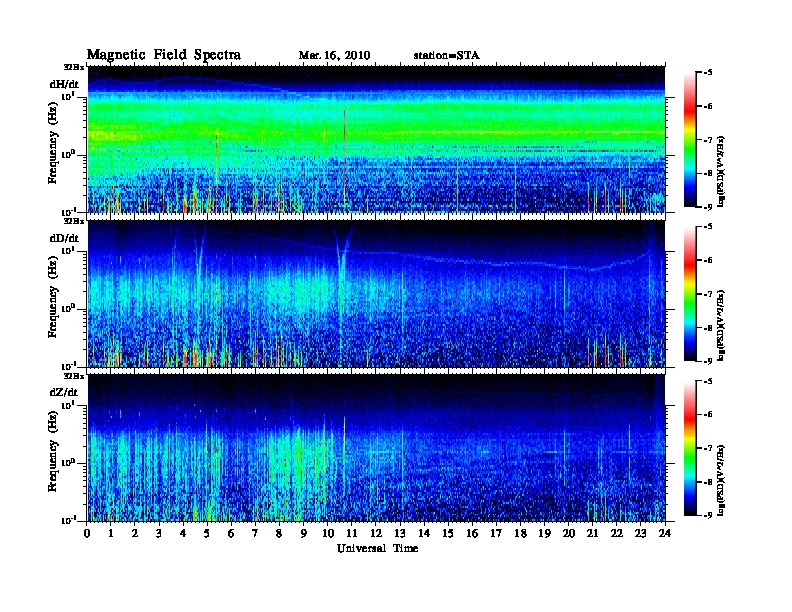Viewport: 792px width, 612px height.
Task: Select the "dZ/dt" panel label
Action: (x=64, y=392)
